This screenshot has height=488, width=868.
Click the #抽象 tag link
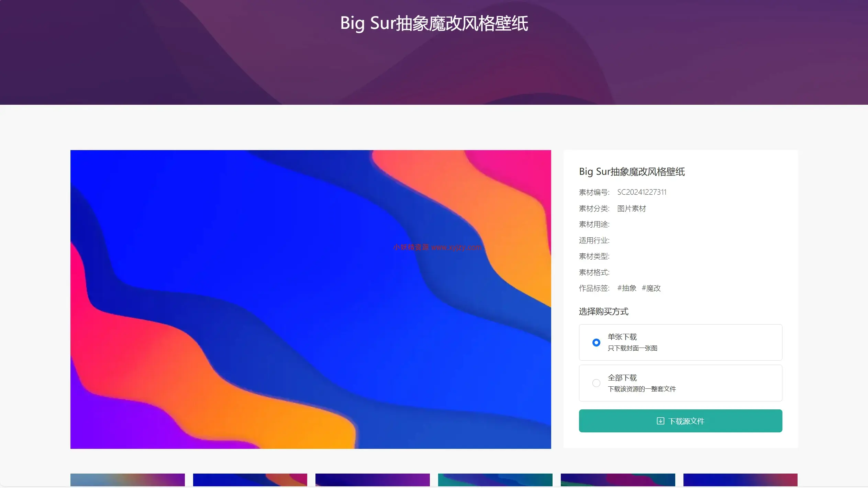pyautogui.click(x=626, y=288)
